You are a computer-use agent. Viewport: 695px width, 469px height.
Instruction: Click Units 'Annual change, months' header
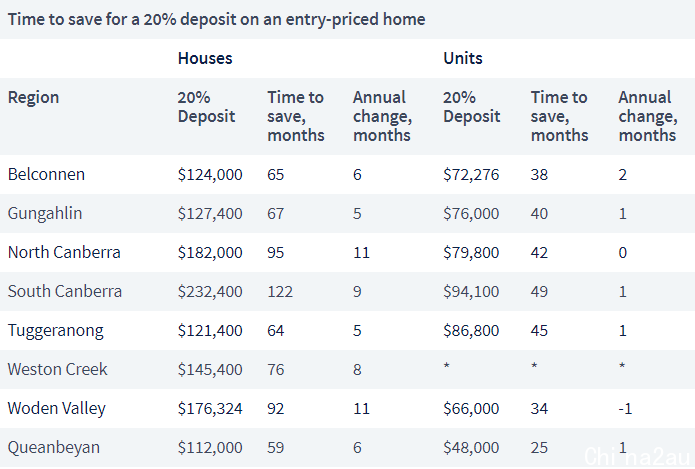(x=648, y=116)
